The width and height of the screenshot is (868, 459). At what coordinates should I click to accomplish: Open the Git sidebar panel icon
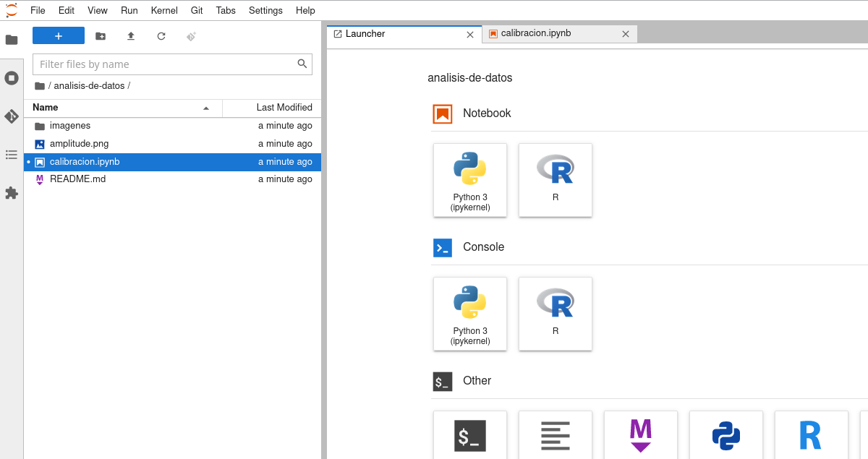click(x=12, y=116)
